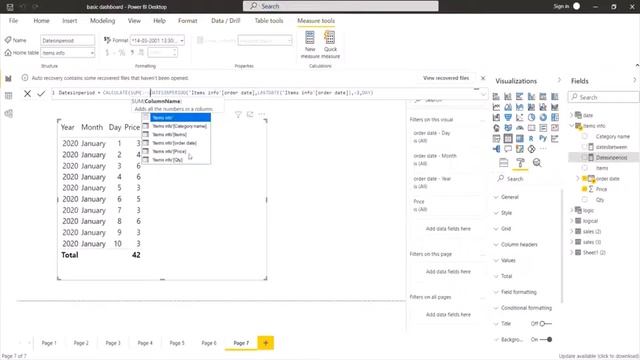640x360 pixels.
Task: Open the Table tools ribbon tab
Action: point(269,20)
